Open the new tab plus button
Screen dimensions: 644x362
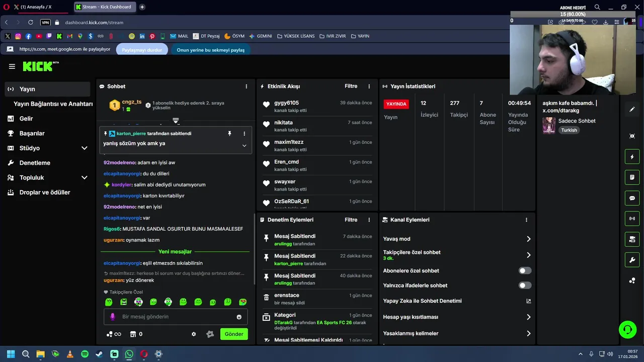[142, 7]
